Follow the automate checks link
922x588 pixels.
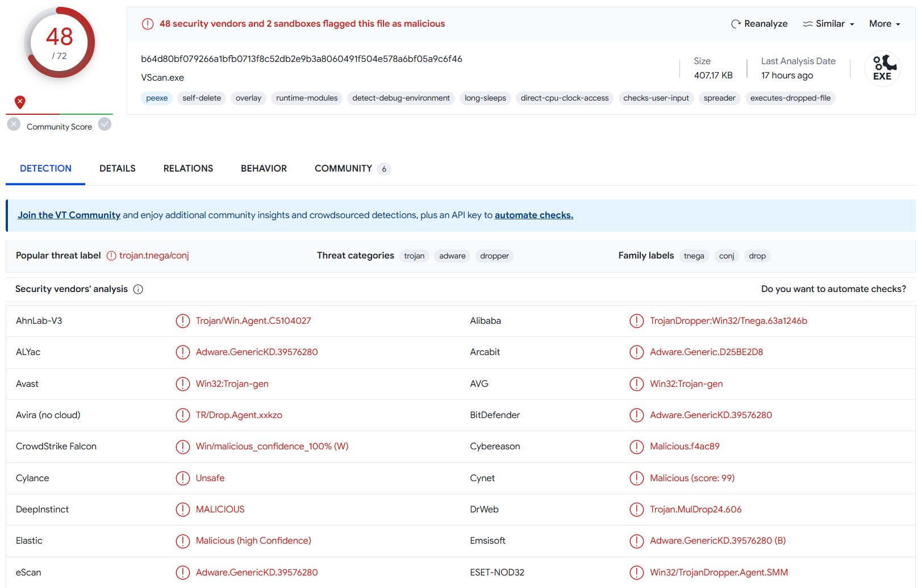533,215
